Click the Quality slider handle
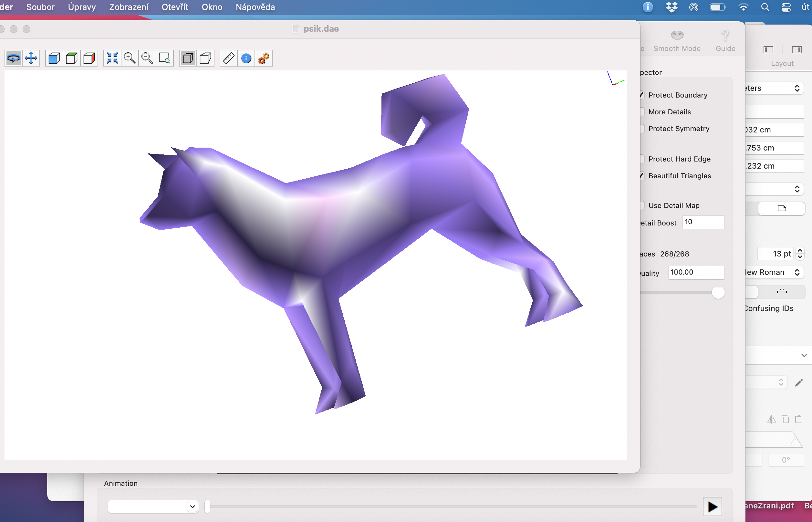This screenshot has height=522, width=812. point(718,293)
